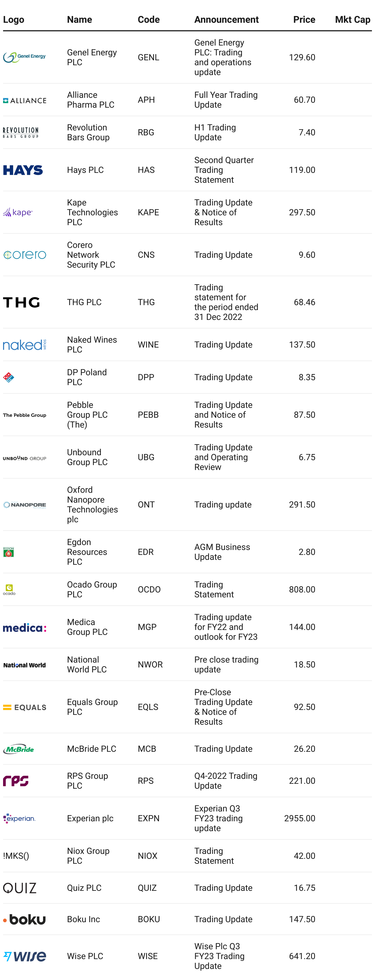Screen dimensions: 375x980
Task: Click the THG logo
Action: pos(21,302)
